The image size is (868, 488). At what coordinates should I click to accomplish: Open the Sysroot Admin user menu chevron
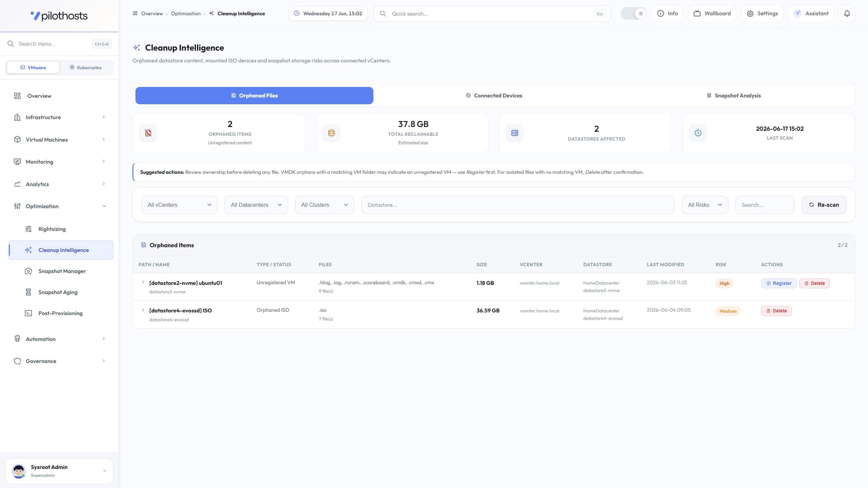[x=105, y=471]
